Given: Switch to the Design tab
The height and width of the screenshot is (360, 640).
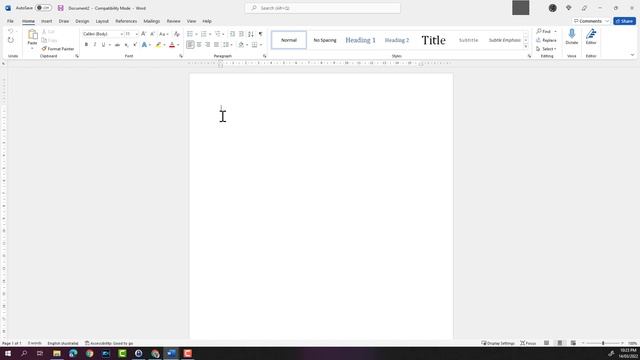Looking at the screenshot, I should click(82, 21).
